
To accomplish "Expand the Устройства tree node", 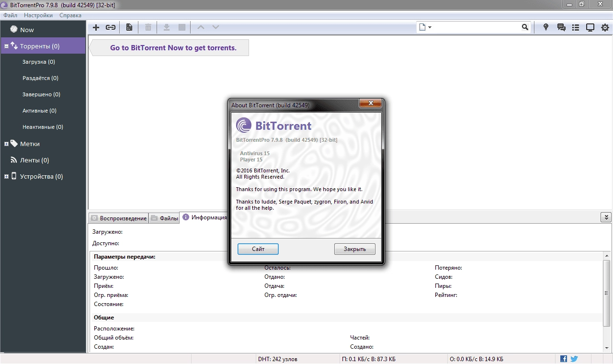I will [6, 177].
